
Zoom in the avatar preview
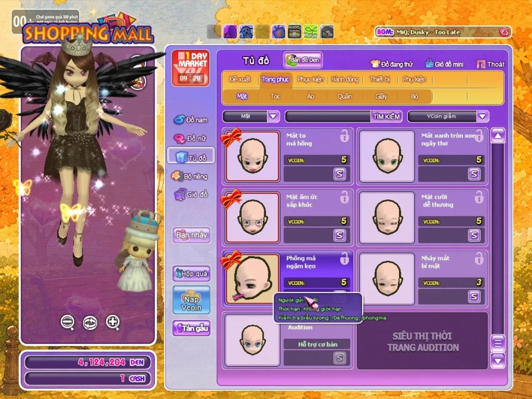pos(113,323)
